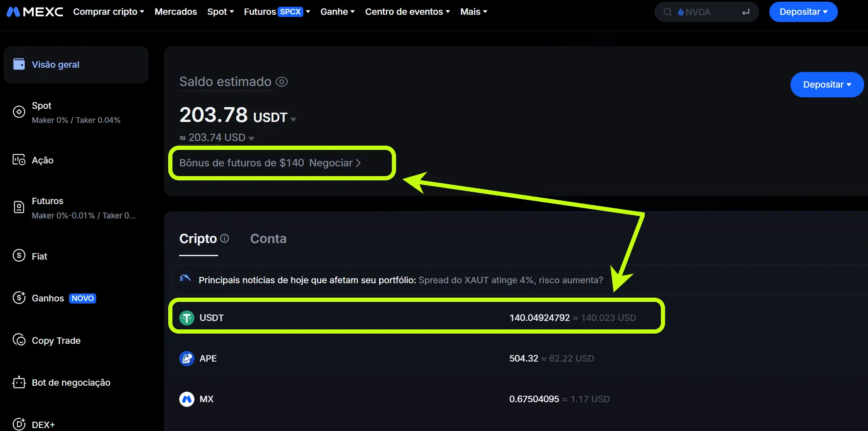Click the NVDA search input field
This screenshot has width=868, height=431.
click(x=707, y=12)
